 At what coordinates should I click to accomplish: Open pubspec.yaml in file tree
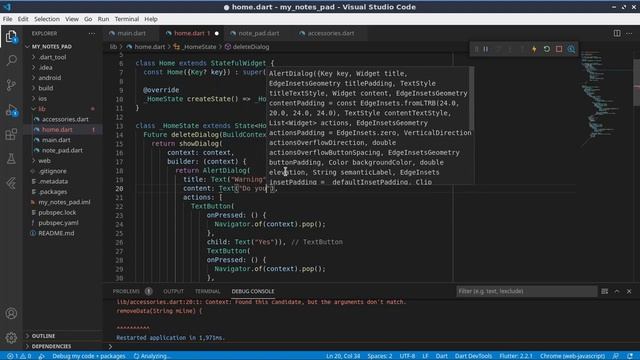(58, 223)
